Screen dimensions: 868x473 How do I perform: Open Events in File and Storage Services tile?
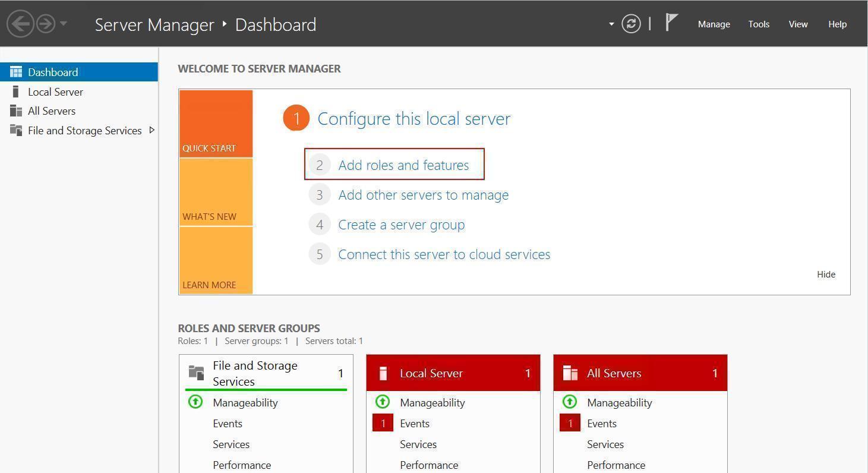[x=228, y=423]
